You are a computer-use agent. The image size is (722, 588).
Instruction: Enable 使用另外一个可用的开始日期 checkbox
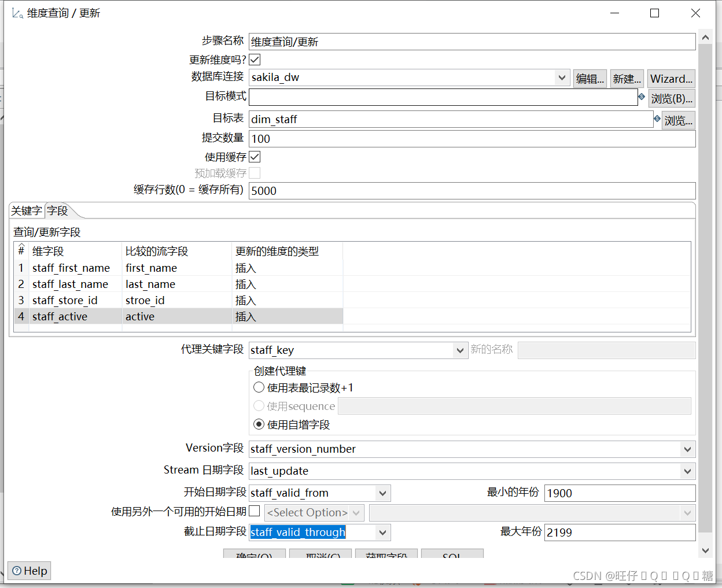[x=254, y=511]
